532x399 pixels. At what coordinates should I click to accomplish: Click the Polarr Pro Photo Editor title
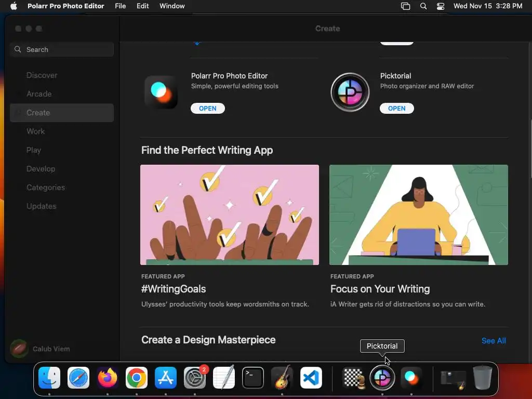pyautogui.click(x=229, y=76)
